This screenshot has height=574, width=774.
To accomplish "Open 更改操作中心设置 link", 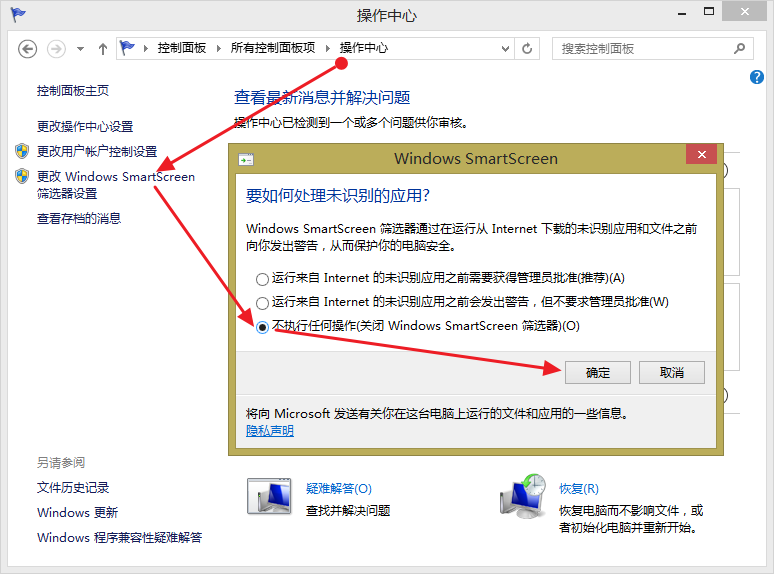I will click(x=85, y=127).
